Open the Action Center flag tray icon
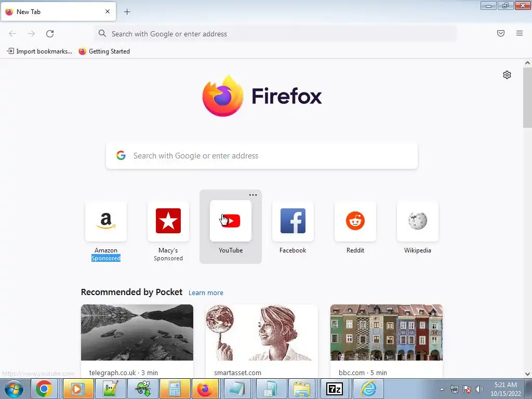This screenshot has height=399, width=532. click(467, 389)
